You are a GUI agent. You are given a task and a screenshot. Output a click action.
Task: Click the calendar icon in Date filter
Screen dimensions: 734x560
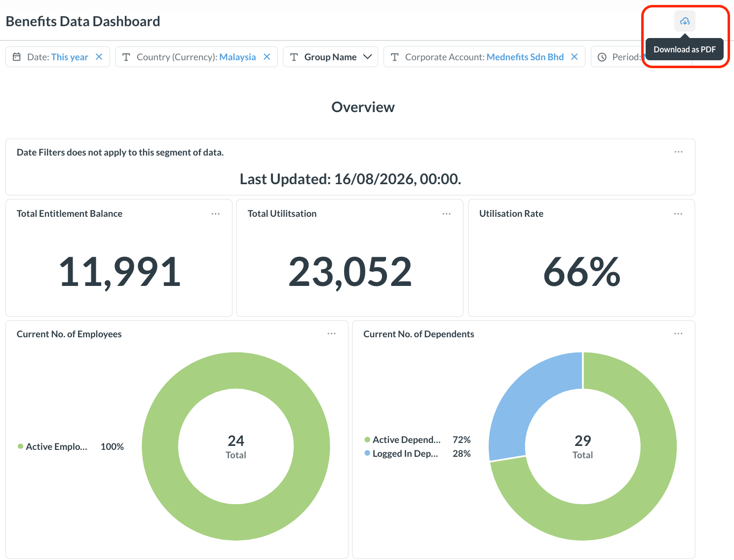pos(17,57)
